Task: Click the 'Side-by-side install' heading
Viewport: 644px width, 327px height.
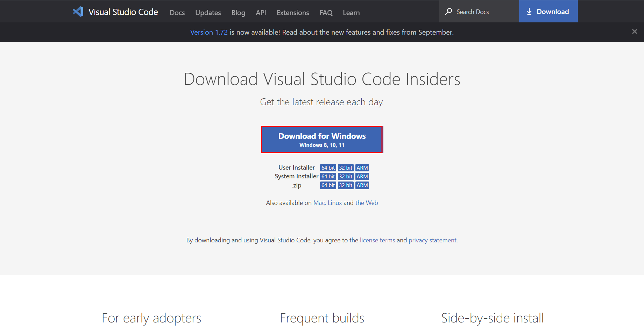Action: point(493,318)
